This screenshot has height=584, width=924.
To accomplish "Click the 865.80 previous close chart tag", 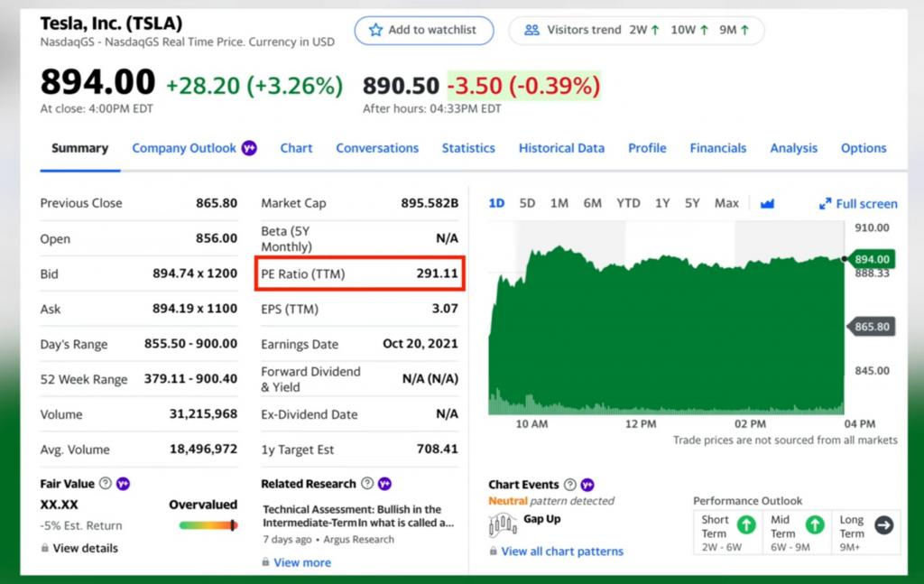I will 871,327.
